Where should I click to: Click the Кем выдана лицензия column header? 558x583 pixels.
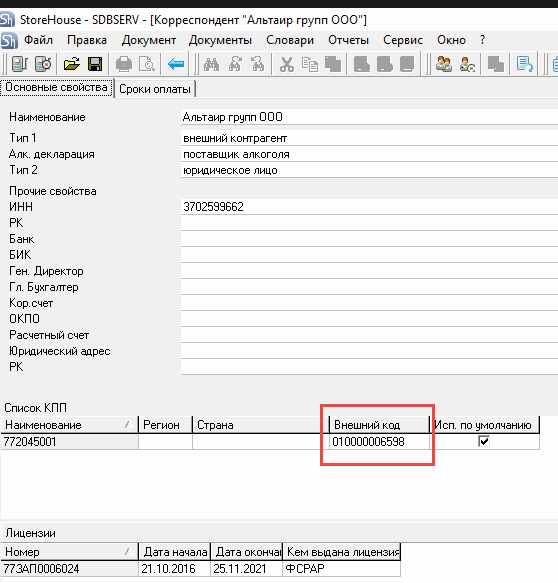click(343, 552)
